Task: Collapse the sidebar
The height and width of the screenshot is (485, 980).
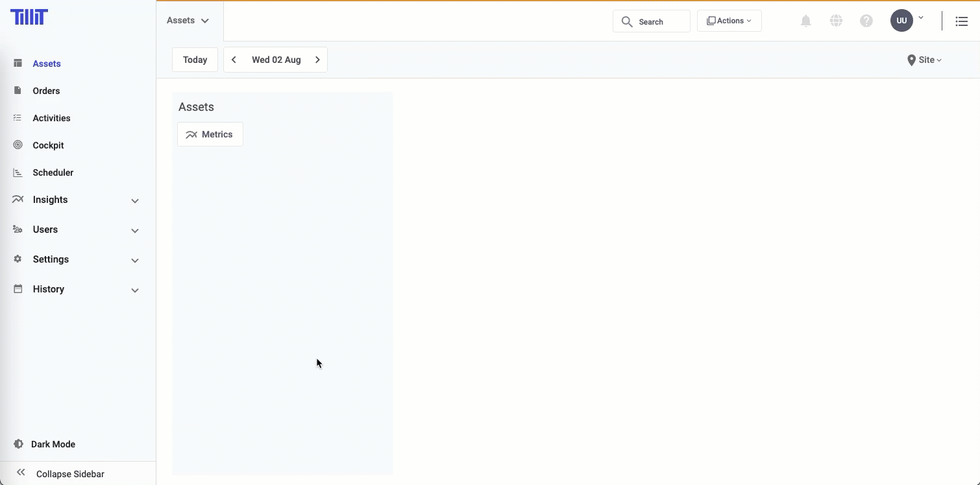Action: (69, 474)
